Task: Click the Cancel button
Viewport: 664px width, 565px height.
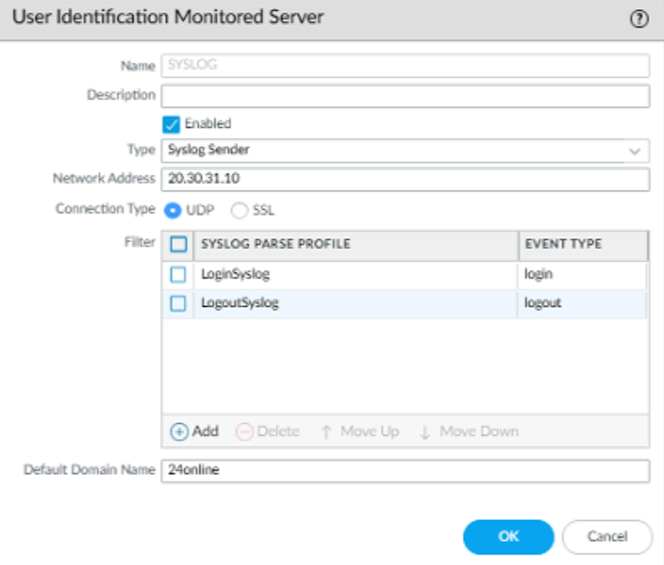Action: (607, 537)
